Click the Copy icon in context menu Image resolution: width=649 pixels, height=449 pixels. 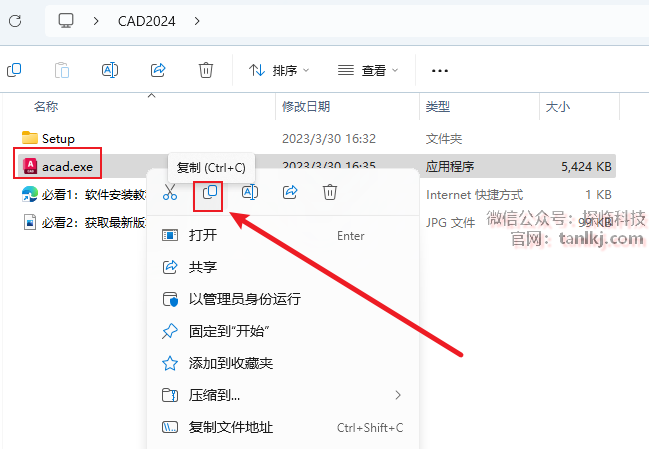point(209,192)
